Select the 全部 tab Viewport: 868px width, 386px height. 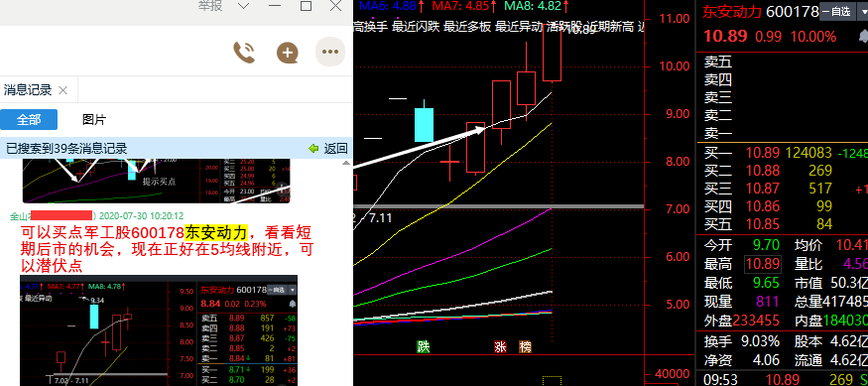point(29,120)
